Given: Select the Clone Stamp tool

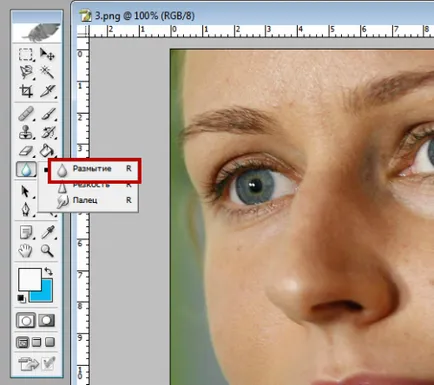Looking at the screenshot, I should pos(26,132).
